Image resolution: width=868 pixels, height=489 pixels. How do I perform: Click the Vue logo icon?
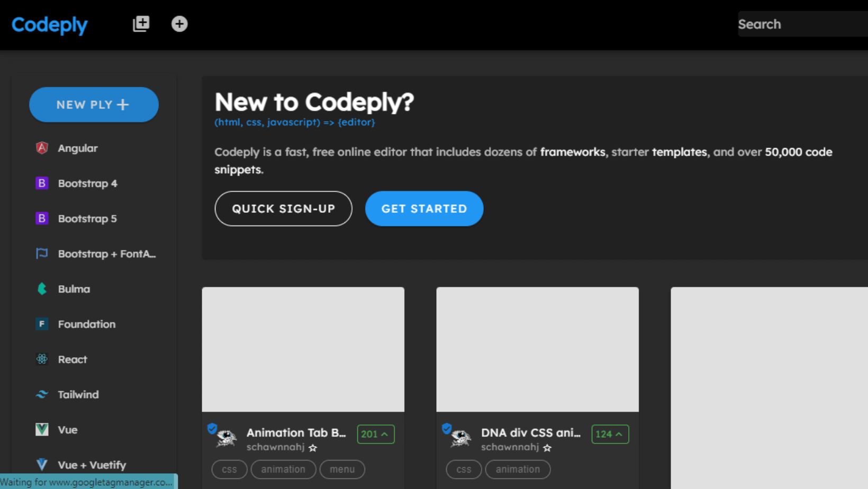(42, 430)
